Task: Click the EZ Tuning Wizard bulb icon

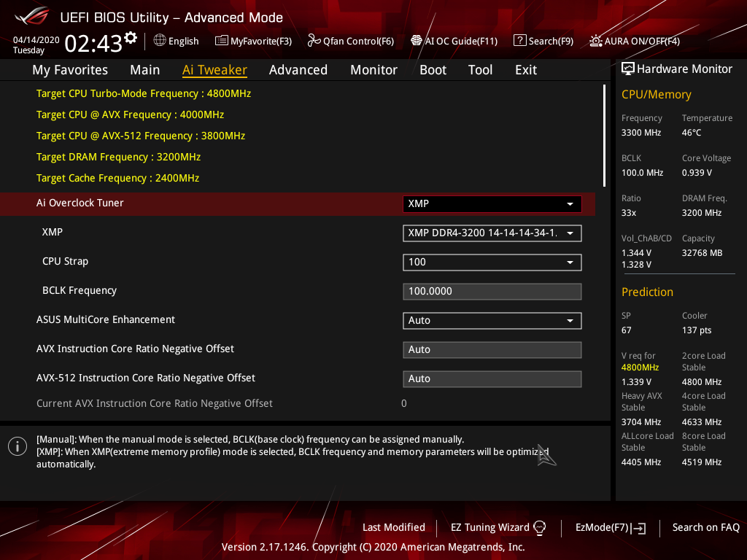Action: pyautogui.click(x=539, y=527)
